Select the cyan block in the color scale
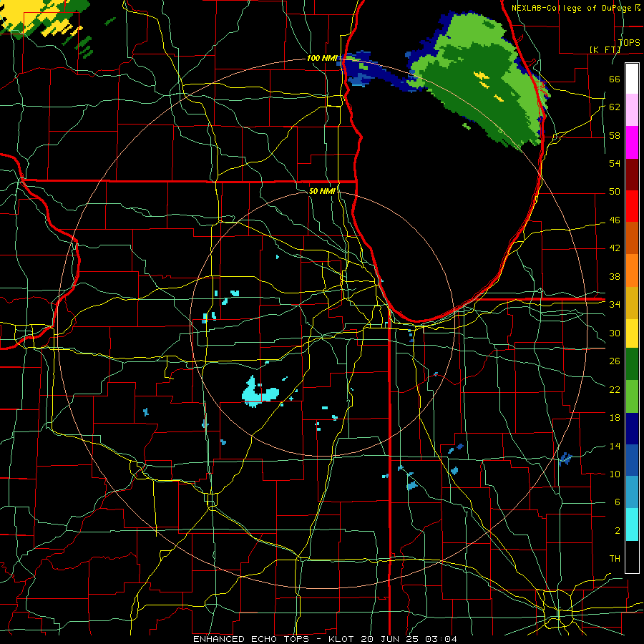This screenshot has width=644, height=644. pos(632,525)
